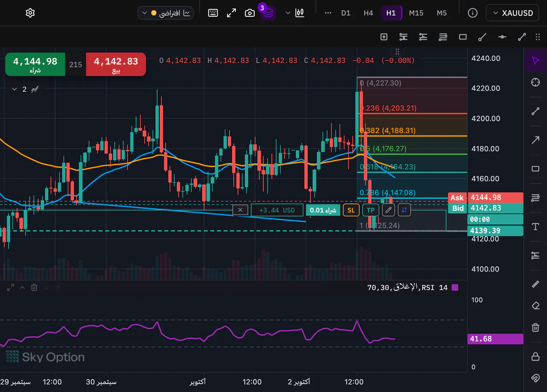The image size is (547, 392).
Task: Switch to D1 timeframe
Action: point(346,13)
